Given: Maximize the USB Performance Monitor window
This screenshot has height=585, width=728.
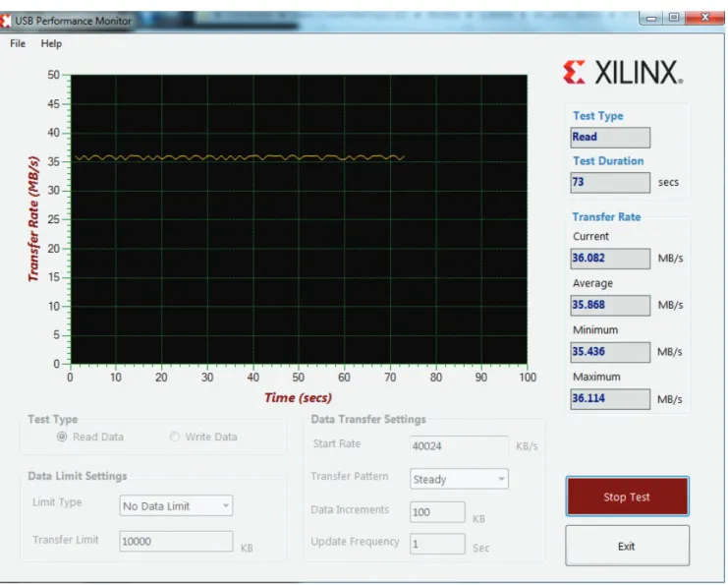Looking at the screenshot, I should point(674,18).
